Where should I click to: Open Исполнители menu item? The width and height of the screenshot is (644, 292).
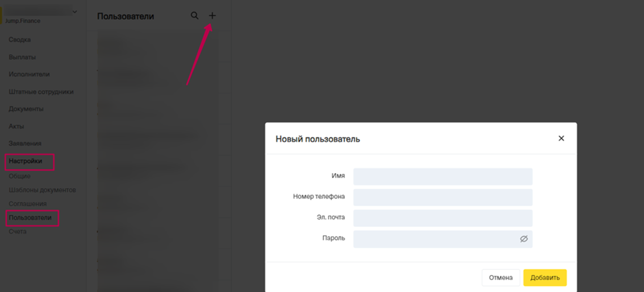29,74
